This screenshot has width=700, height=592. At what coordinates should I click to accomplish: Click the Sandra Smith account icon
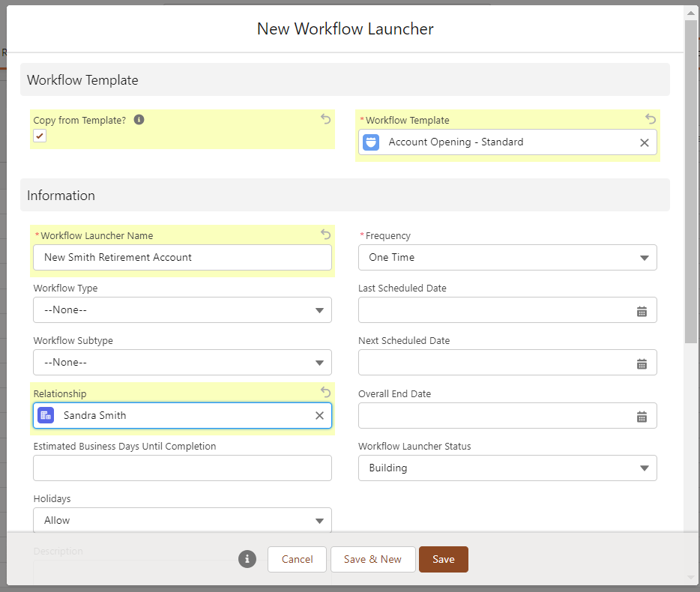[x=46, y=416]
